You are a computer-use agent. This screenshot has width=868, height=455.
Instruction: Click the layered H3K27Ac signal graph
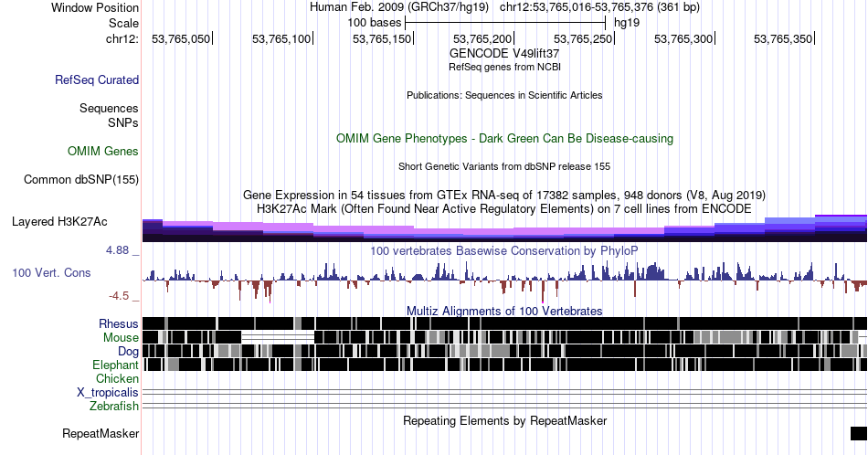click(504, 228)
